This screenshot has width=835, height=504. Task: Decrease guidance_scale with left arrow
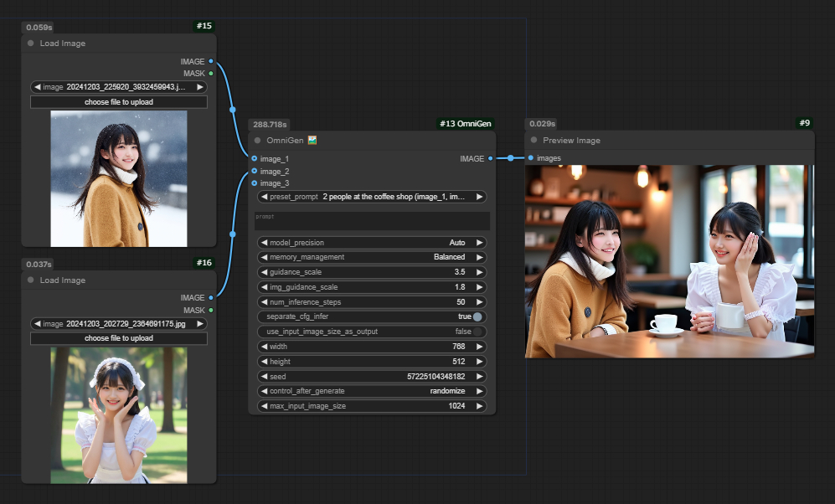tap(264, 272)
